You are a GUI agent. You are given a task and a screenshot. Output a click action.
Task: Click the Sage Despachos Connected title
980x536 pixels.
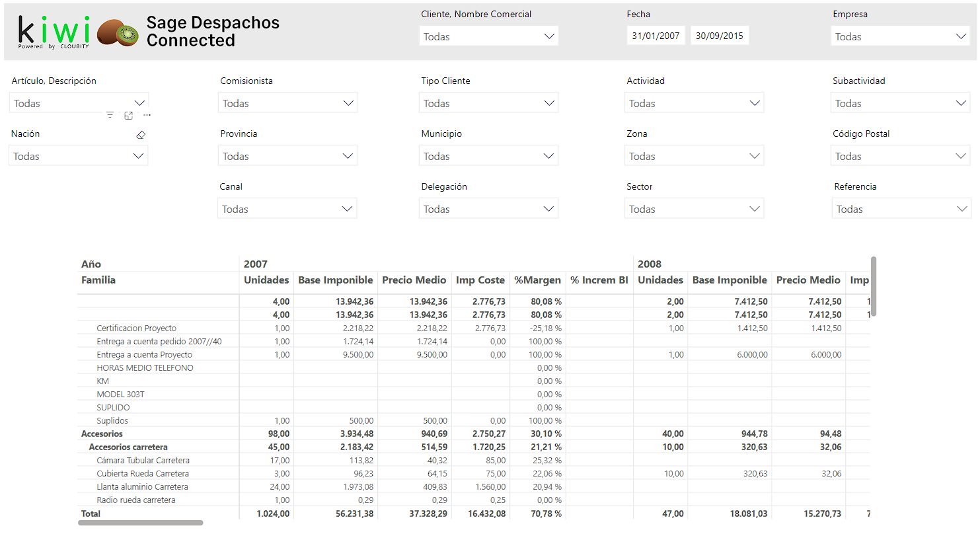pos(213,31)
